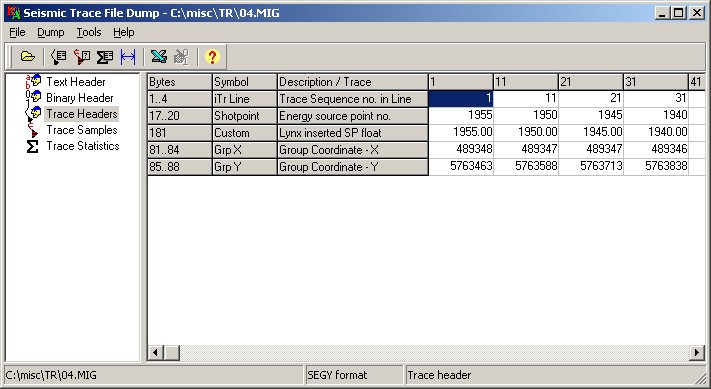Click the '17..20' bytes cell
The height and width of the screenshot is (389, 711).
pyautogui.click(x=180, y=116)
